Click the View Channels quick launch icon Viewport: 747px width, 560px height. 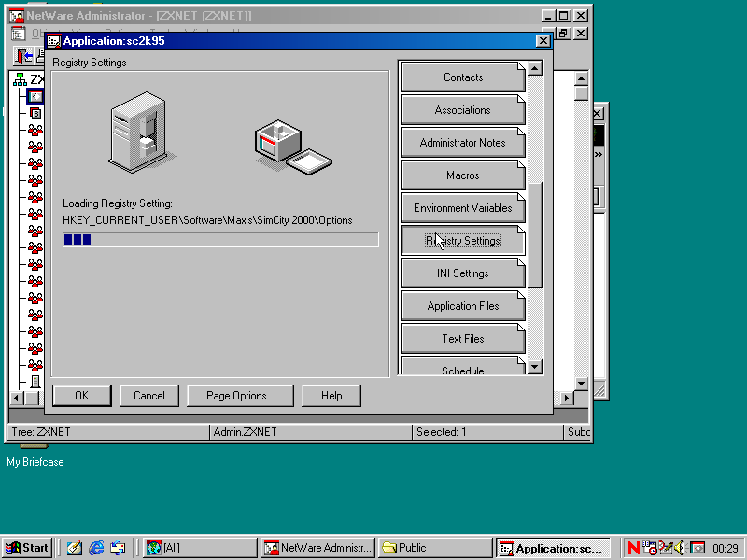point(118,548)
